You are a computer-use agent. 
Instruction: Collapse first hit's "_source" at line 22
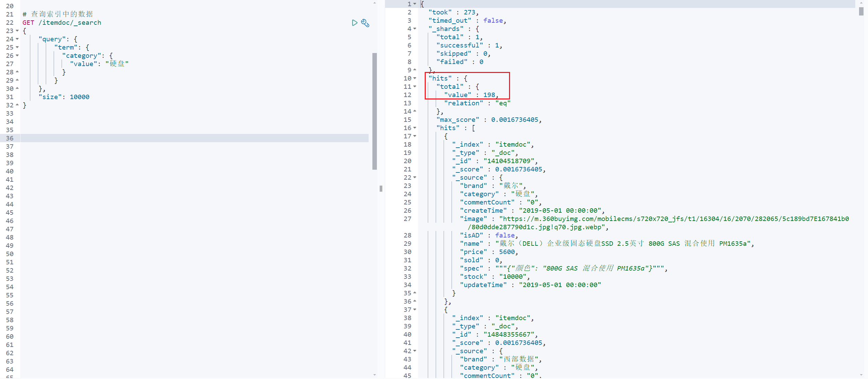pyautogui.click(x=415, y=177)
